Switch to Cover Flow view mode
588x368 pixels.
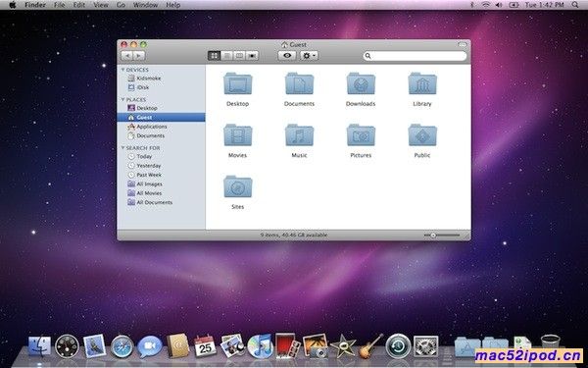coord(253,56)
